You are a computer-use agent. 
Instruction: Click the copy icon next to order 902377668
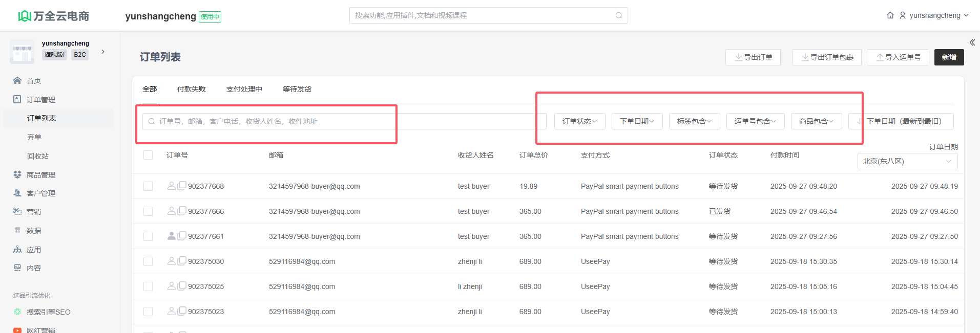point(182,186)
